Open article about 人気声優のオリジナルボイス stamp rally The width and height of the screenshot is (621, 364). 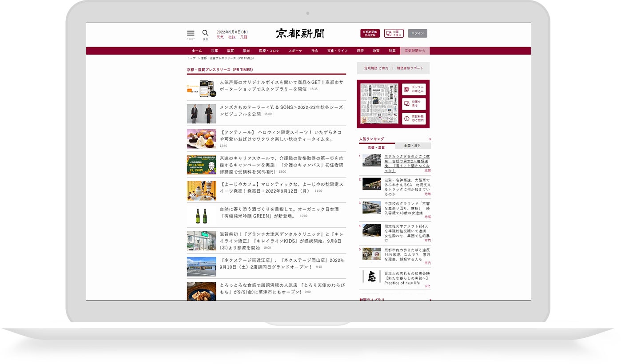pos(282,86)
